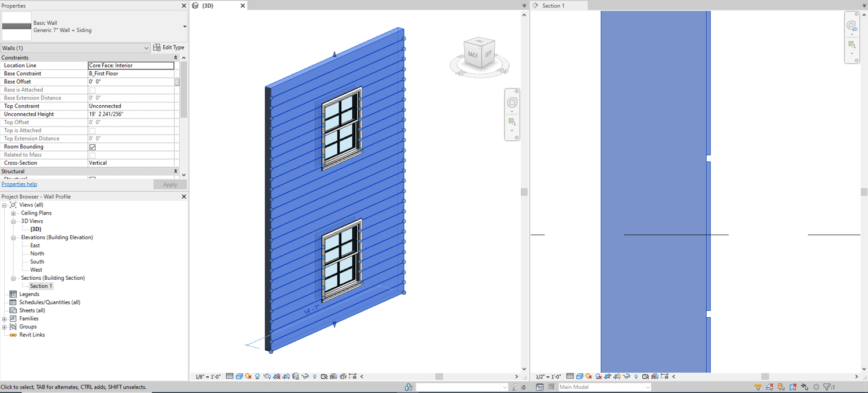Open the Properties help link
The height and width of the screenshot is (393, 868).
tap(19, 184)
